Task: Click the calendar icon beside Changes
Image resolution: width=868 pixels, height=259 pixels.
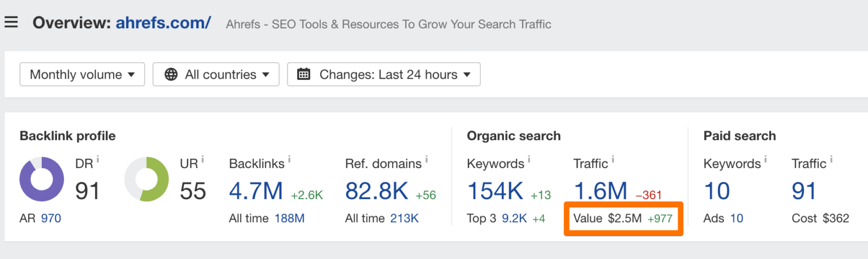Action: (303, 75)
